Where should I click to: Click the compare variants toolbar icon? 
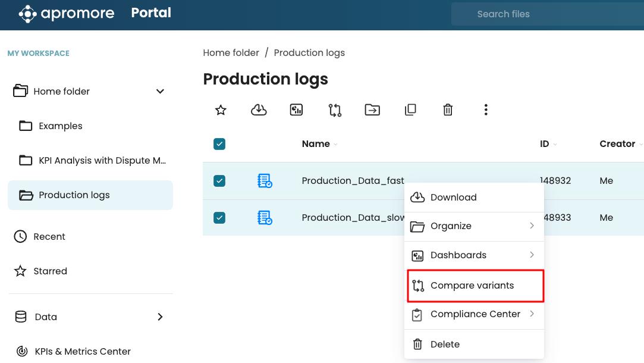(x=335, y=110)
